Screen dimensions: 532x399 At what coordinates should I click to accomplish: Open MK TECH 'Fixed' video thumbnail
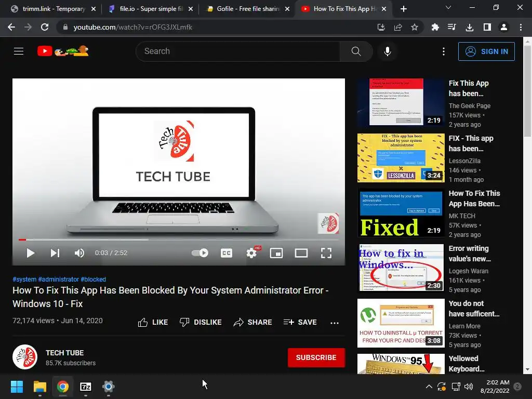[x=401, y=212]
